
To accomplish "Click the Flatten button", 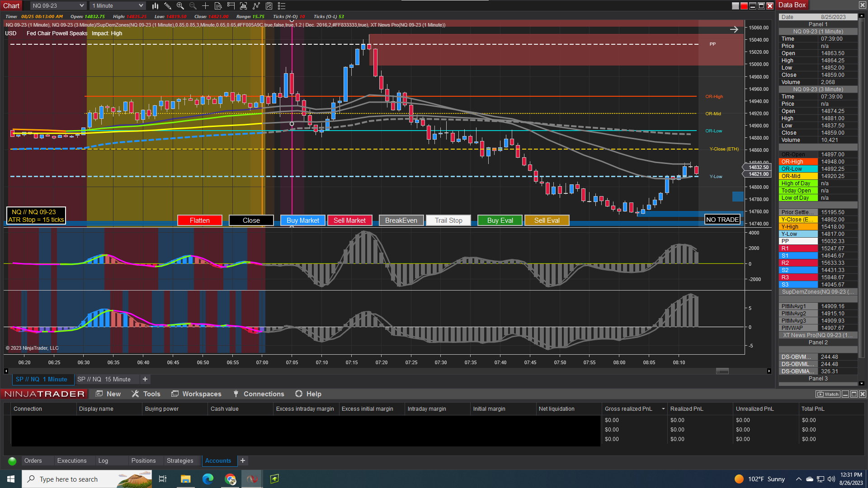I will click(x=200, y=221).
